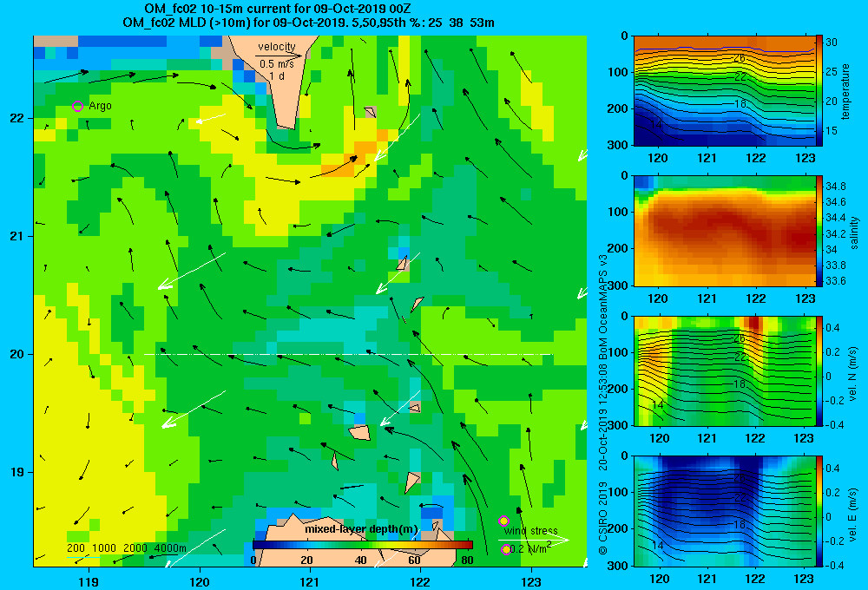The width and height of the screenshot is (868, 590).
Task: Click the '30' tick on temperature scale
Action: point(832,42)
